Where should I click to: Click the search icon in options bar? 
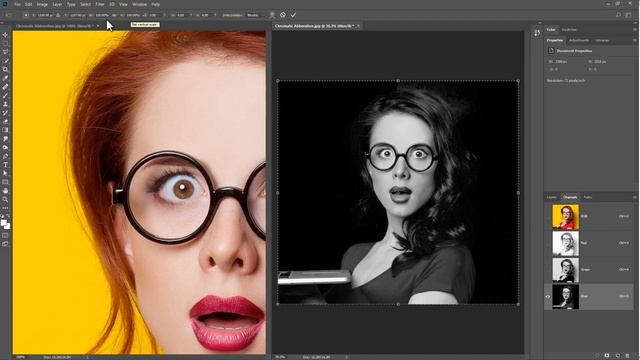pos(618,15)
